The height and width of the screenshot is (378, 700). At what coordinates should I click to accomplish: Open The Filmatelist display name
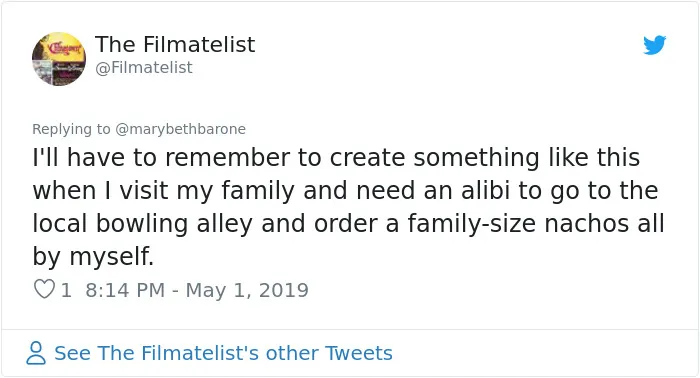click(175, 44)
